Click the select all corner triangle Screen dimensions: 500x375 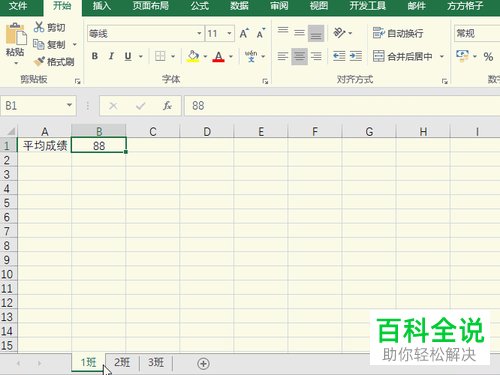tap(10, 131)
